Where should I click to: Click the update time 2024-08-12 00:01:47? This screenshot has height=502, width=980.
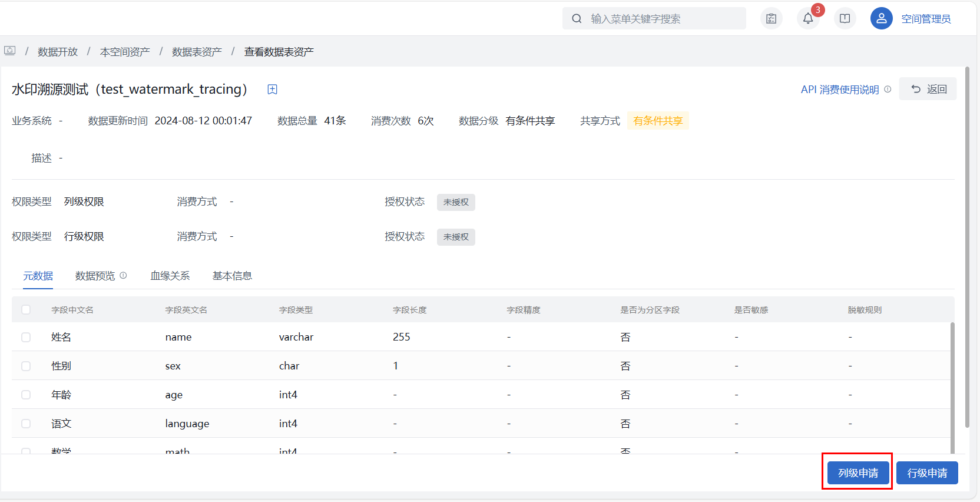[x=203, y=121]
